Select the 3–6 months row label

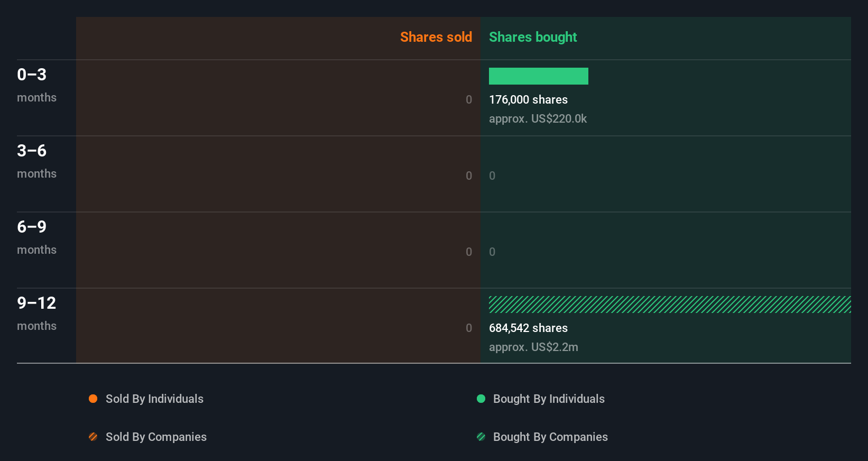(36, 161)
